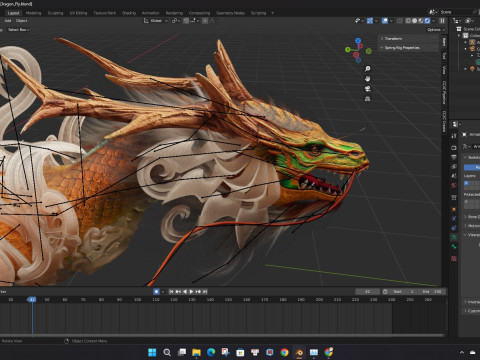The height and width of the screenshot is (360, 480).
Task: Switch to the Texture Paint workspace
Action: (105, 13)
